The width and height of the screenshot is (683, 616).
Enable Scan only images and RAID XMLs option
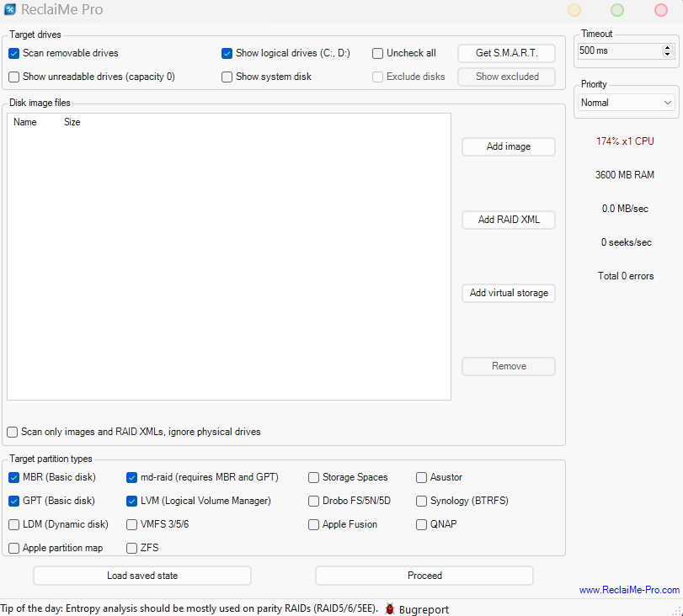[x=12, y=432]
